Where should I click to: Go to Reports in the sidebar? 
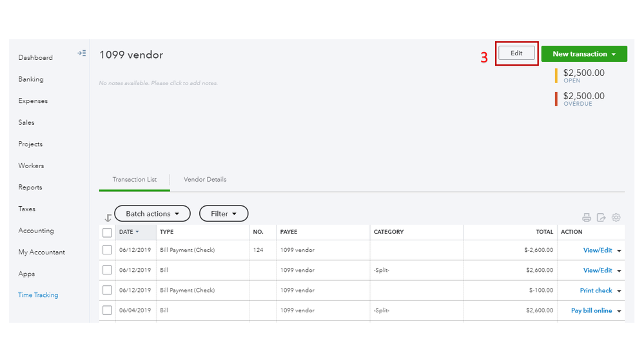coord(30,187)
